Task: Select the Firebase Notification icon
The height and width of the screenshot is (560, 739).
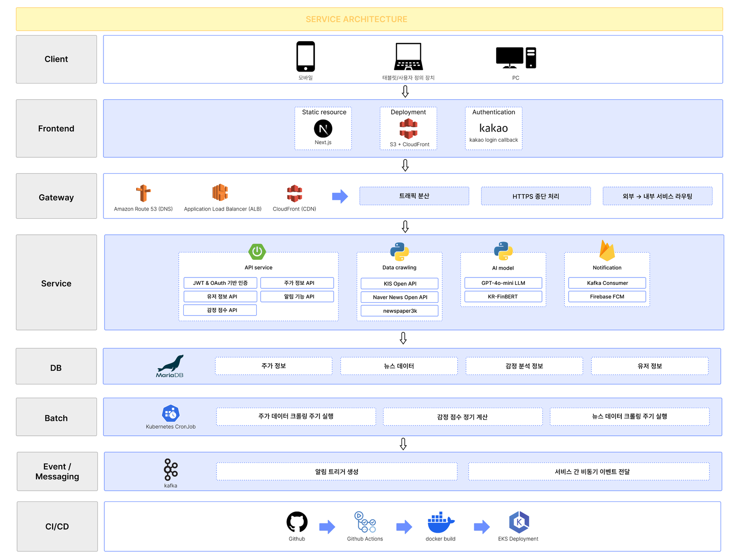Action: 607,251
